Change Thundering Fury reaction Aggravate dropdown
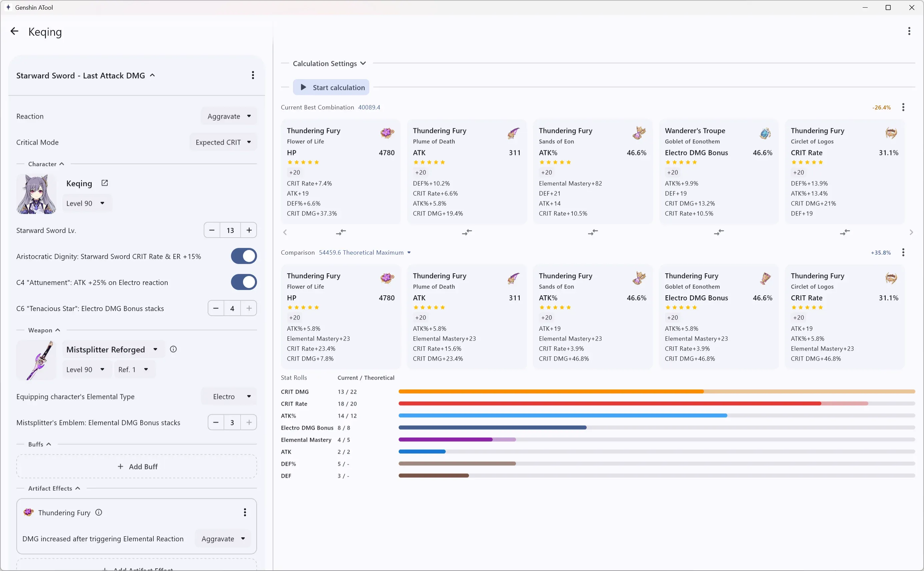Viewport: 924px width, 571px height. click(x=223, y=539)
